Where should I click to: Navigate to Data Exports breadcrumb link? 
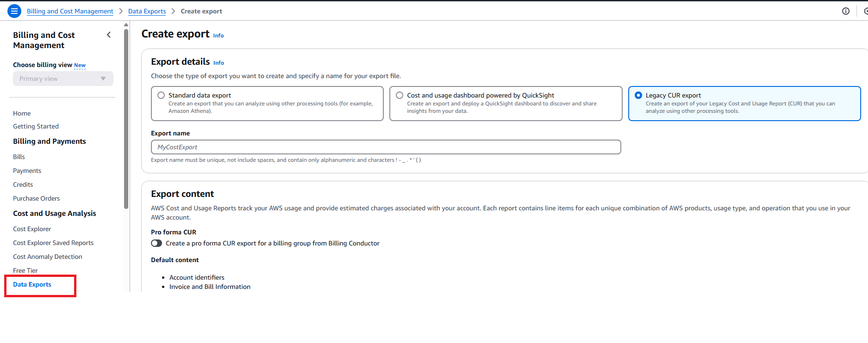tap(147, 11)
